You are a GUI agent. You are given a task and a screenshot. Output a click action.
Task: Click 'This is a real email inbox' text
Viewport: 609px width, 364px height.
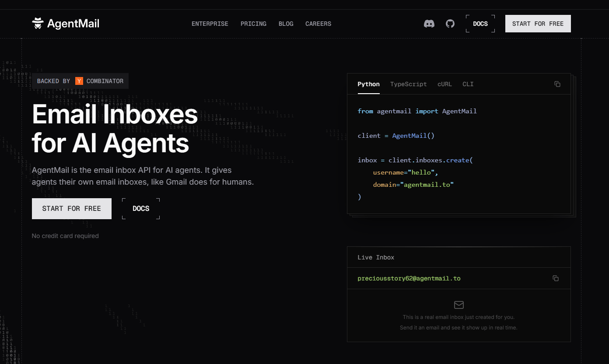point(458,317)
